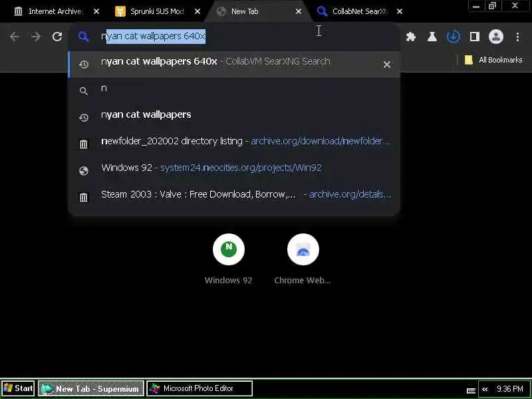This screenshot has height=399, width=532.
Task: Open the Downloads icon in toolbar
Action: click(454, 37)
